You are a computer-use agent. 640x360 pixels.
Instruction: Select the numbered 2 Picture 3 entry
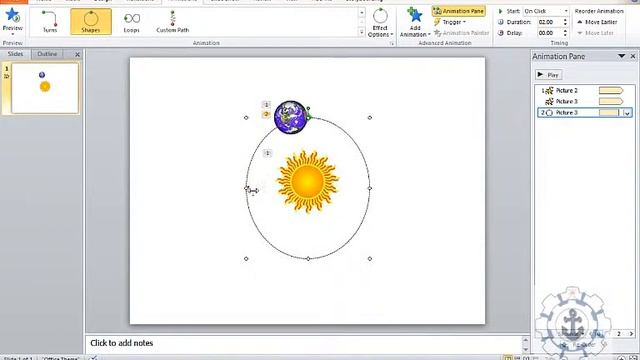pyautogui.click(x=584, y=113)
